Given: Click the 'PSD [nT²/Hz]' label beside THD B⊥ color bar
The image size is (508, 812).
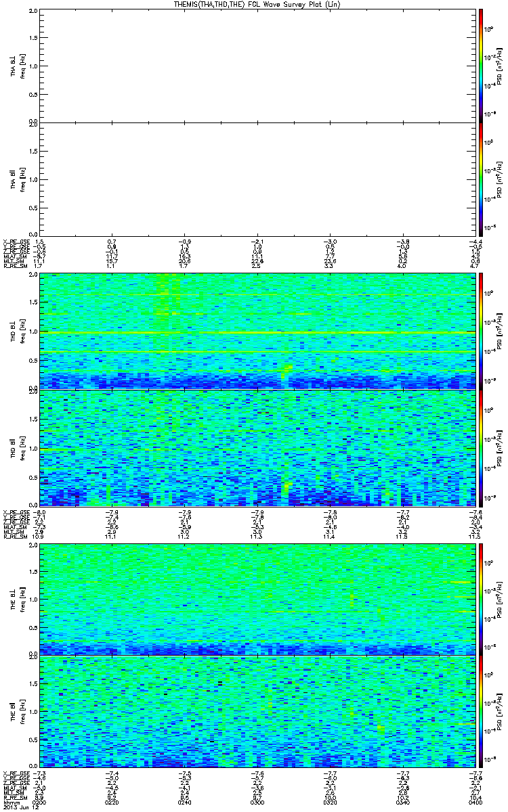Looking at the screenshot, I should pos(499,331).
